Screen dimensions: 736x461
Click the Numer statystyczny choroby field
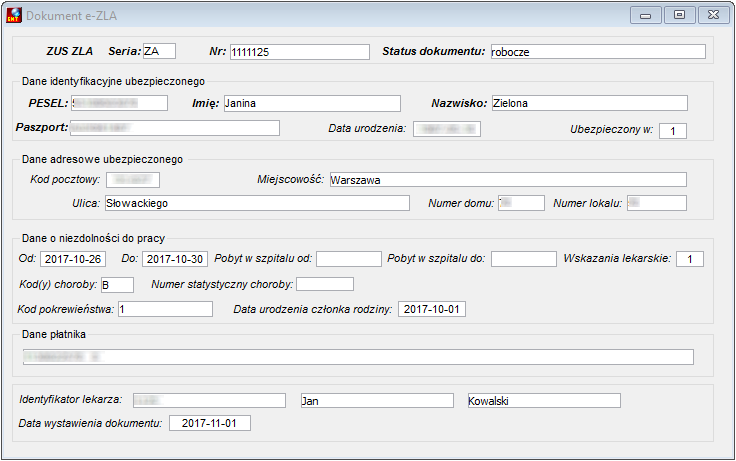click(x=325, y=284)
